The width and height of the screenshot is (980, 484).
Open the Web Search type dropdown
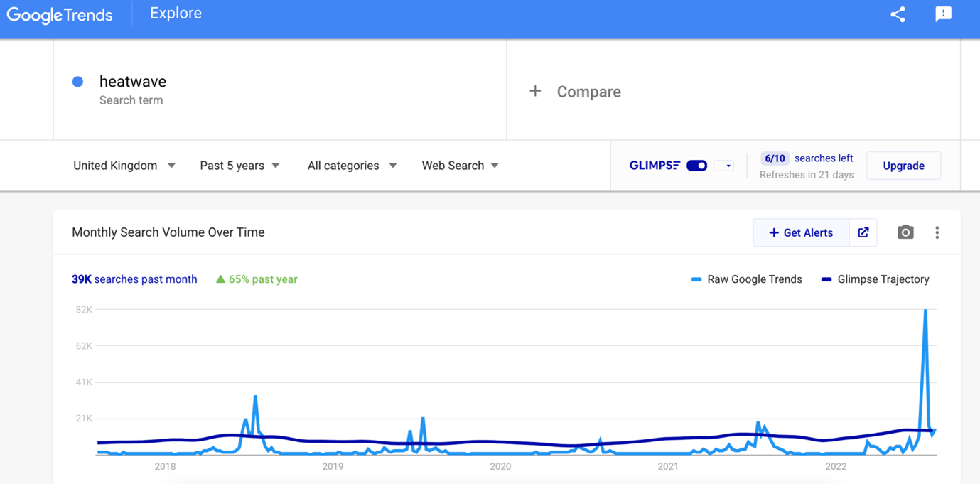coord(460,166)
